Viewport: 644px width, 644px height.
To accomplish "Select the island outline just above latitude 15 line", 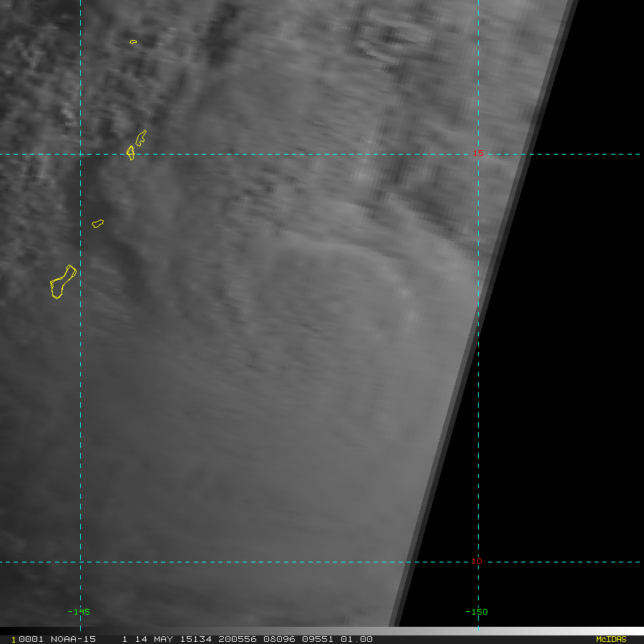I will [141, 137].
